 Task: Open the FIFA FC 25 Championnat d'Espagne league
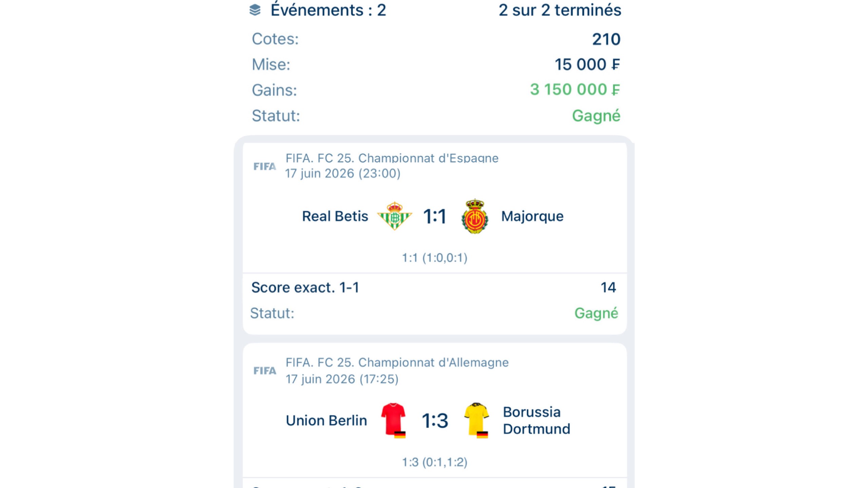[x=392, y=158]
